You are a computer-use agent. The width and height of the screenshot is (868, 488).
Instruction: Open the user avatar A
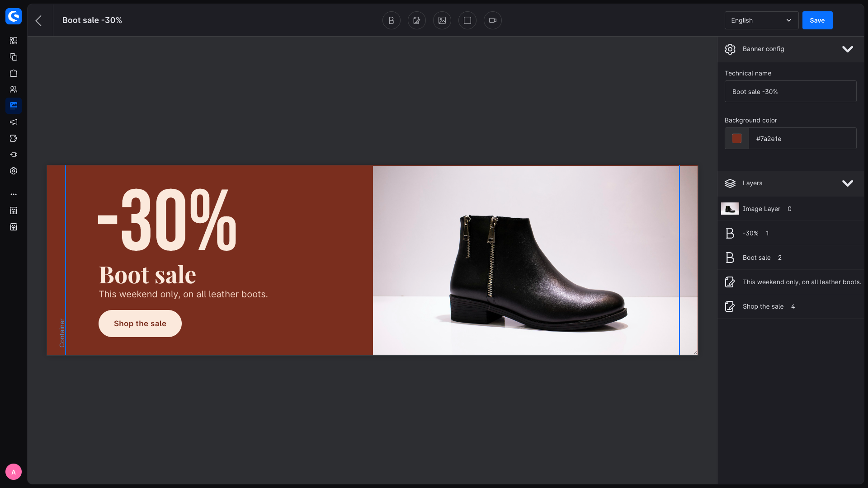pos(14,472)
